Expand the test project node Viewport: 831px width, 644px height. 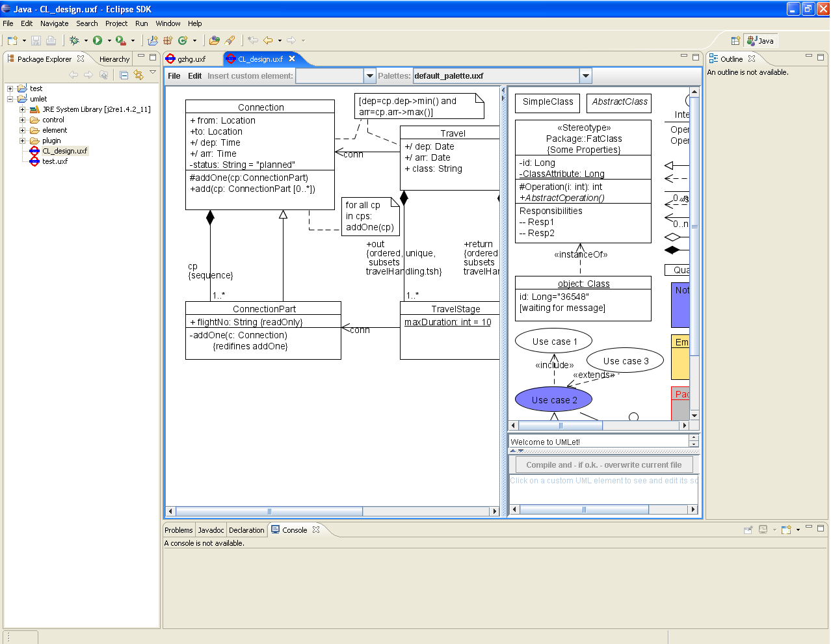pyautogui.click(x=10, y=88)
